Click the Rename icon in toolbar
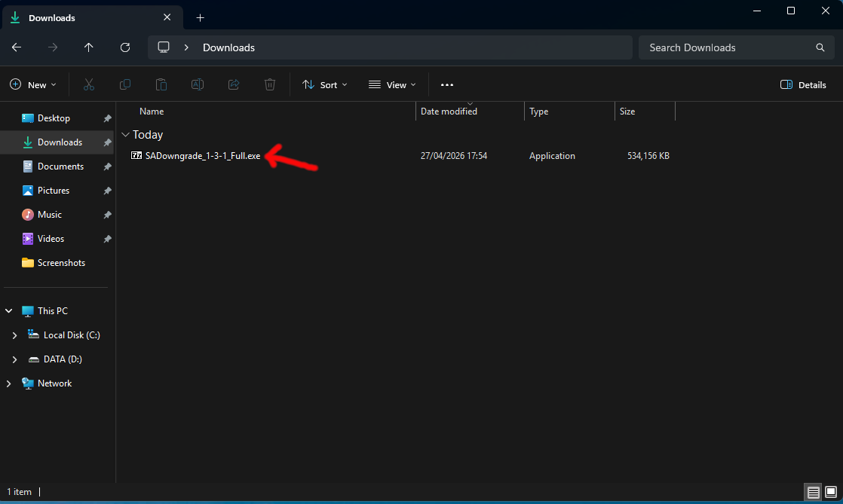Screen dimensions: 843x504 tap(198, 85)
